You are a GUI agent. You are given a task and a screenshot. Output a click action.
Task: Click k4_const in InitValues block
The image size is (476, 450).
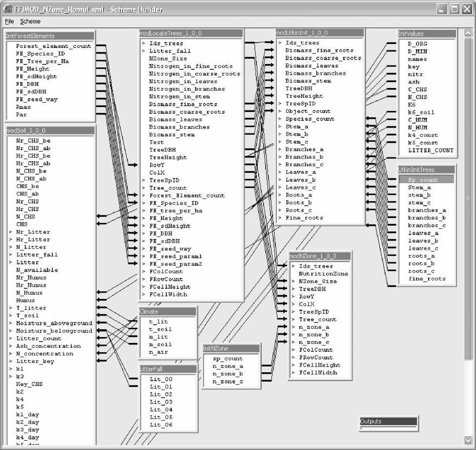[x=423, y=135]
